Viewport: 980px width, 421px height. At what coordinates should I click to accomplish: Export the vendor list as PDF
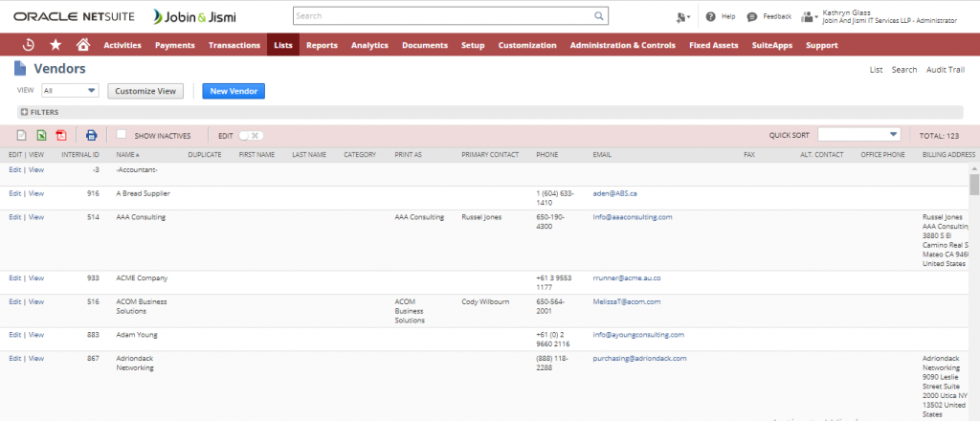[61, 136]
